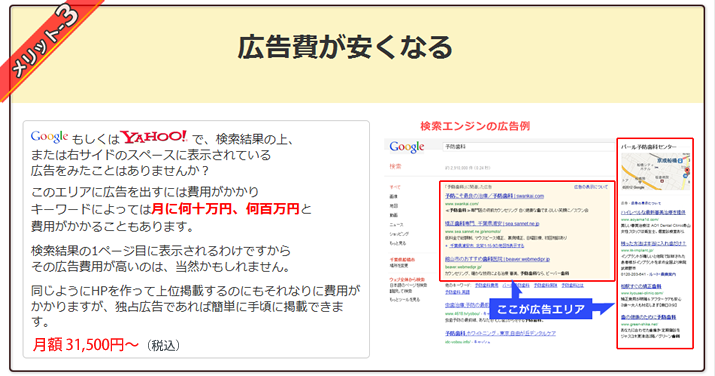Select the すべて filter in the search sidebar
The height and width of the screenshot is (376, 715).
click(395, 187)
